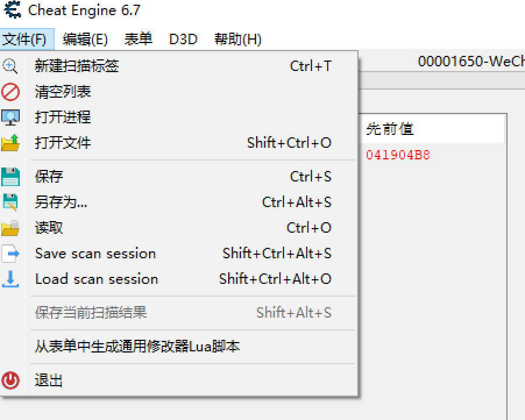Choose 保存 menu entry
The image size is (525, 420).
[x=179, y=177]
